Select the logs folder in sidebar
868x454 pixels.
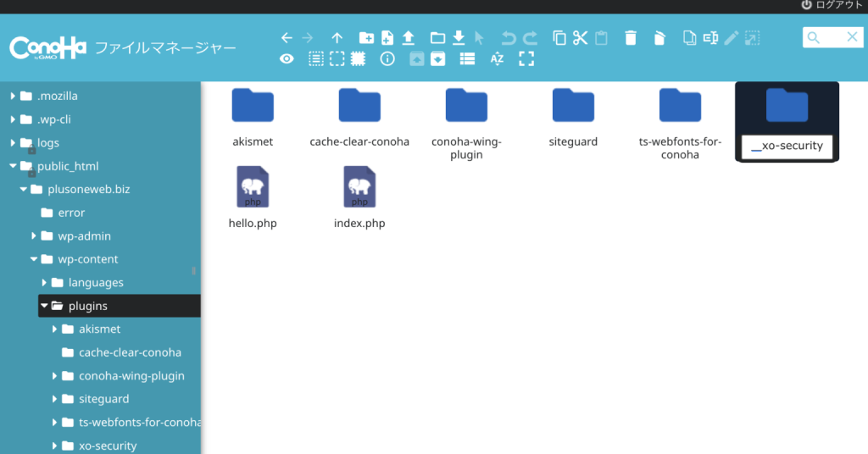[x=47, y=143]
